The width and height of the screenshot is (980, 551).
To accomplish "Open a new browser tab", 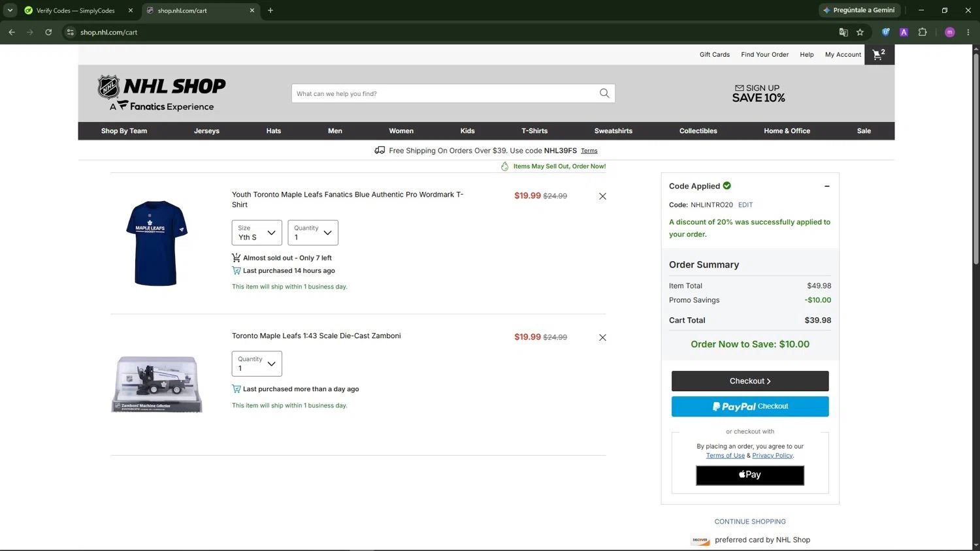I will 270,10.
